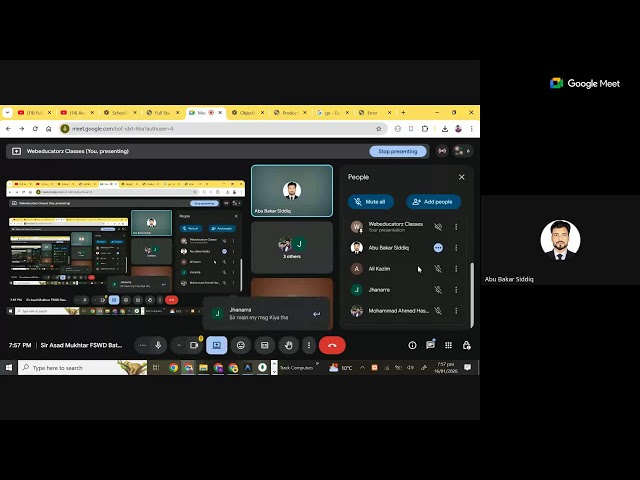Open the chat panel icon
This screenshot has width=640, height=480.
pos(430,345)
